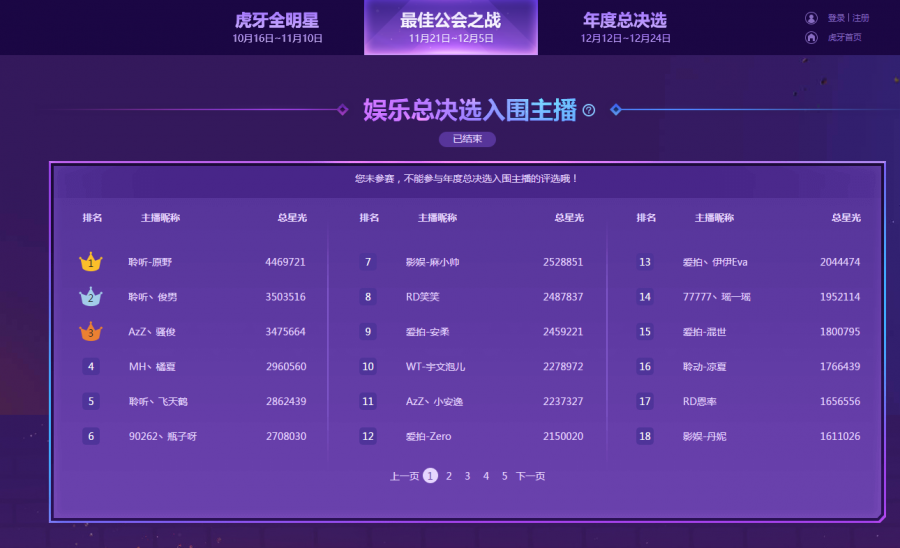The width and height of the screenshot is (900, 548).
Task: Click the 已结束 status badge
Action: tap(467, 139)
